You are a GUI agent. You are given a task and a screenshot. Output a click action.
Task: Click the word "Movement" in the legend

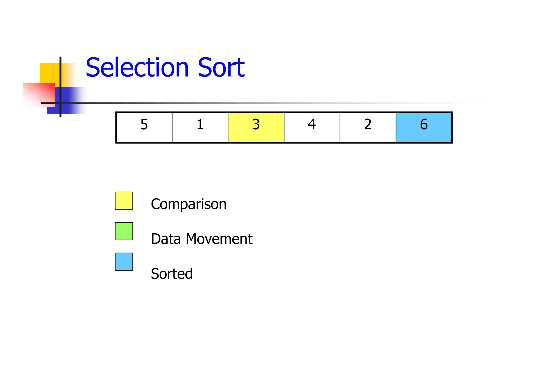coord(219,239)
